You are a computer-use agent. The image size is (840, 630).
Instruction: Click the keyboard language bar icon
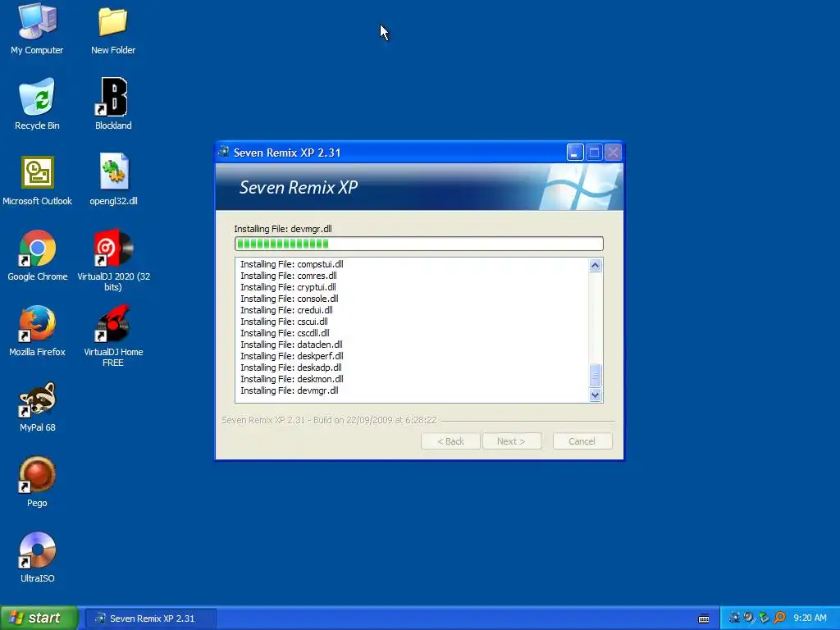pyautogui.click(x=704, y=619)
